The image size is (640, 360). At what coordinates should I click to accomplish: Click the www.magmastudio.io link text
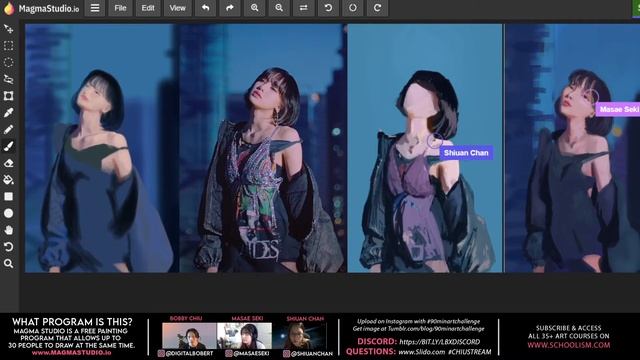[x=71, y=353]
